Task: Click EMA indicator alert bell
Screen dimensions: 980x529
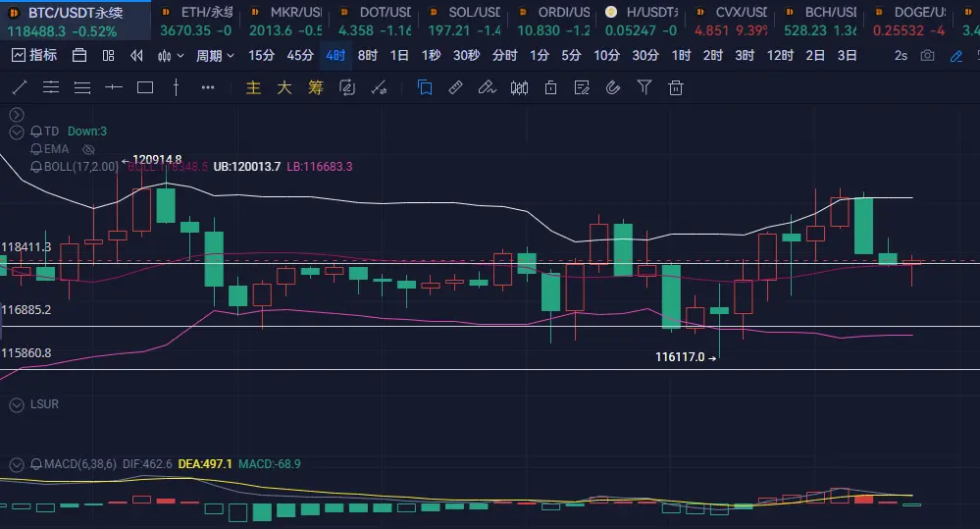Action: click(x=36, y=149)
